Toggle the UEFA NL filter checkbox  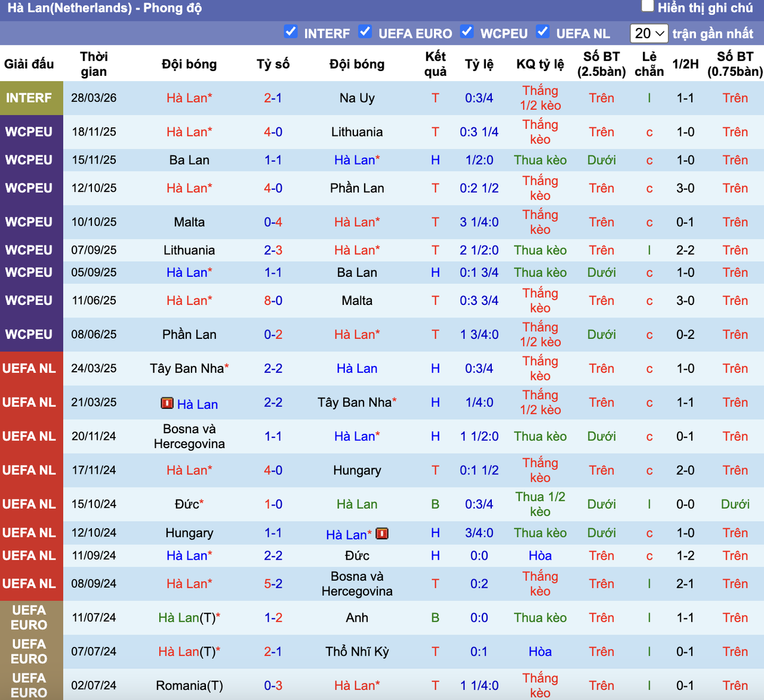(x=543, y=32)
